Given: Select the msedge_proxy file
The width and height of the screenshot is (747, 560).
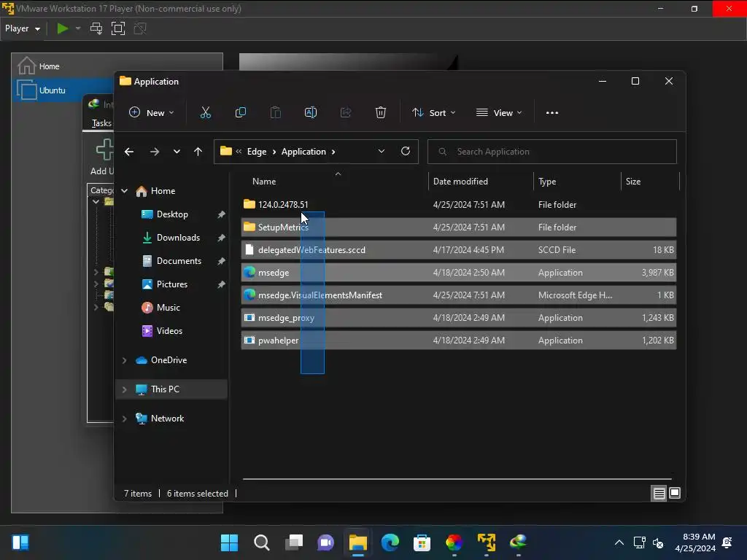Looking at the screenshot, I should coord(458,318).
